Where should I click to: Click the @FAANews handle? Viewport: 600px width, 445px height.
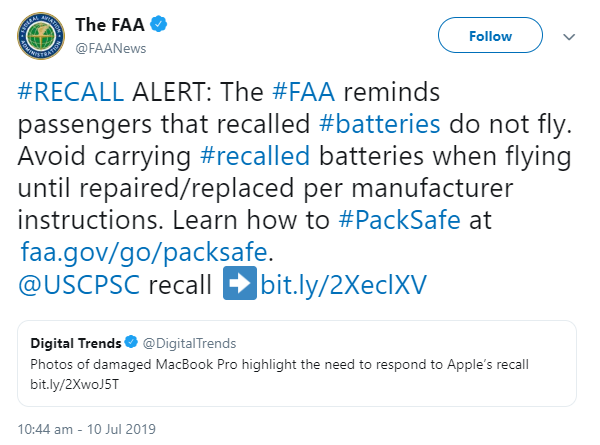coord(111,49)
